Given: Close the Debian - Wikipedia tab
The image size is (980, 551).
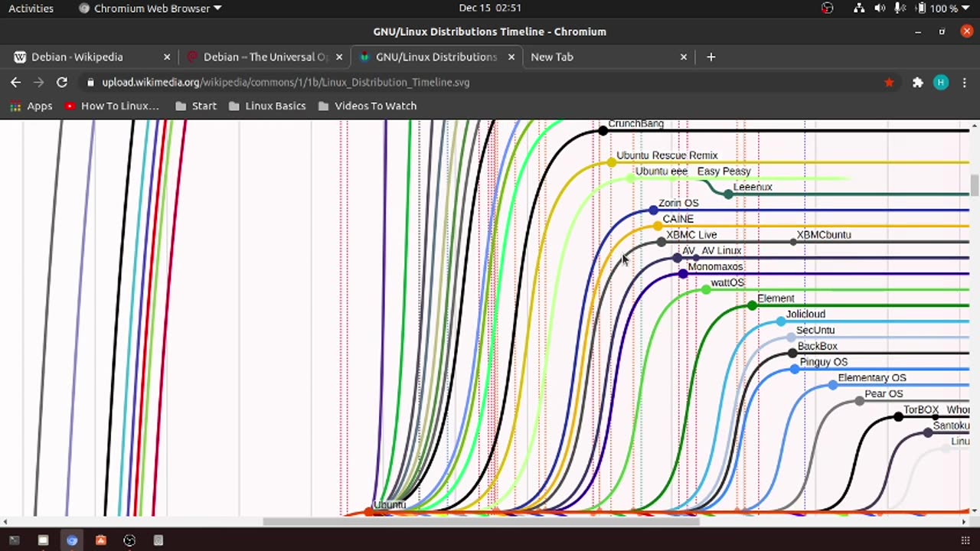Looking at the screenshot, I should click(x=167, y=57).
